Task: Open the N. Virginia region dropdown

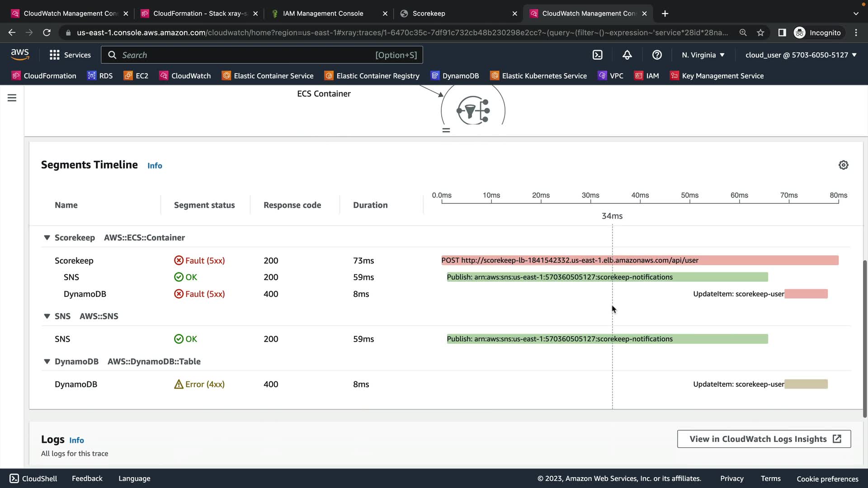Action: click(x=703, y=55)
